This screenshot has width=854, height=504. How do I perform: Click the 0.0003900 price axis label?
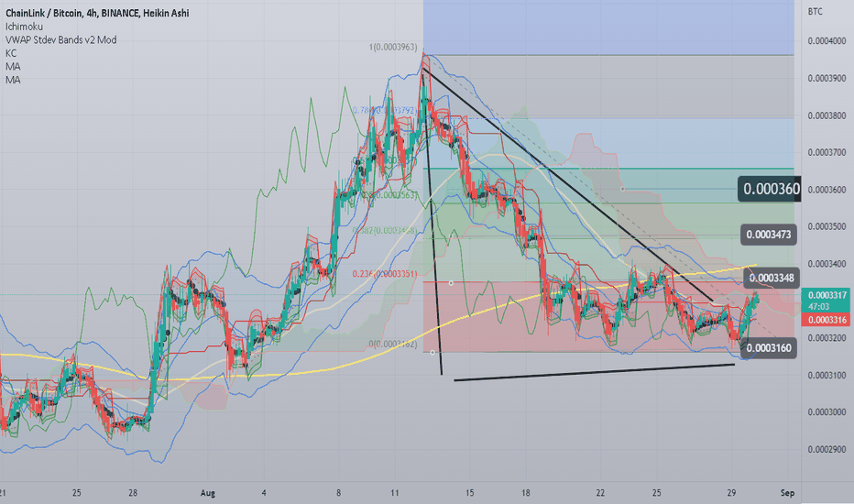coord(827,78)
